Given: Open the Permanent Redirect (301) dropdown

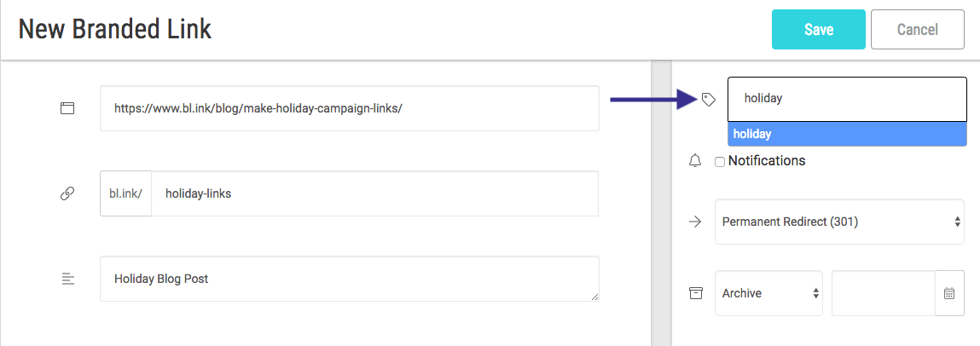Looking at the screenshot, I should [x=839, y=222].
